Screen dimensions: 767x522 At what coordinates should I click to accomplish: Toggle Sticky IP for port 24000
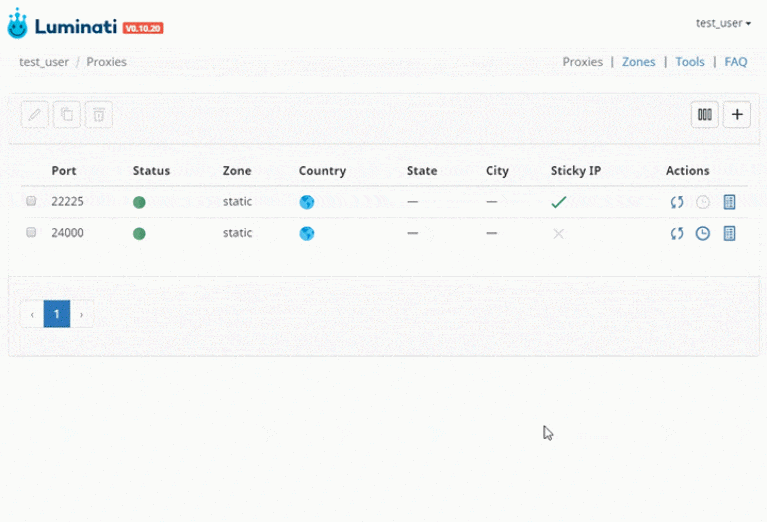coord(559,234)
